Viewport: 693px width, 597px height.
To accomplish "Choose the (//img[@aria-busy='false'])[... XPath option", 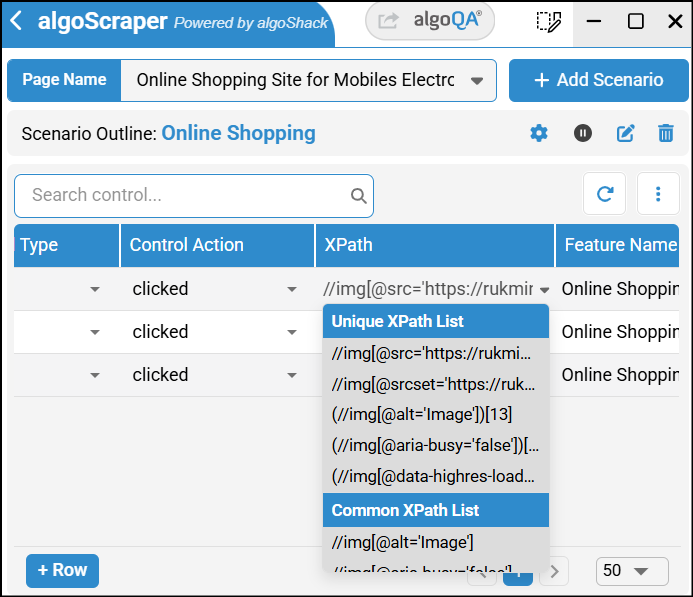I will click(x=435, y=445).
